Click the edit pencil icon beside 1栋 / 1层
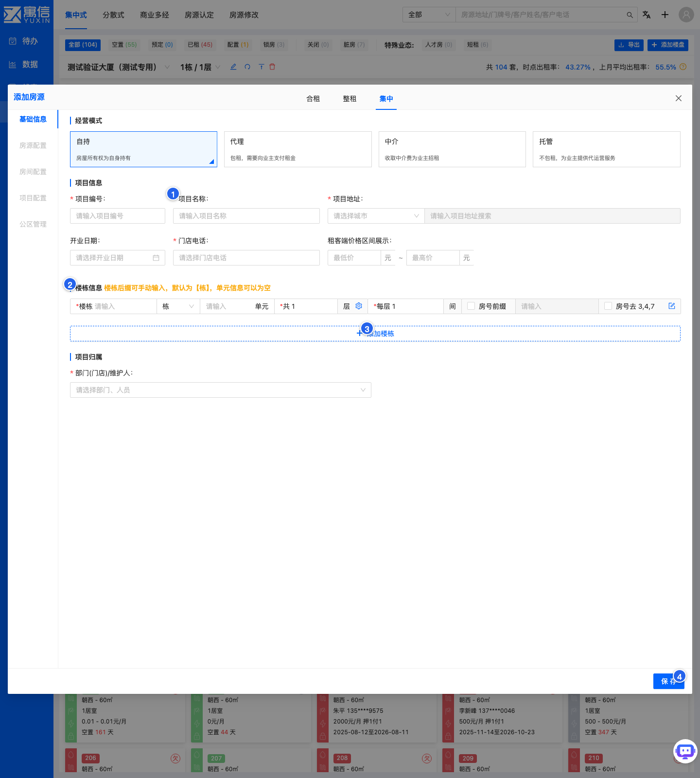The width and height of the screenshot is (700, 778). click(x=233, y=67)
